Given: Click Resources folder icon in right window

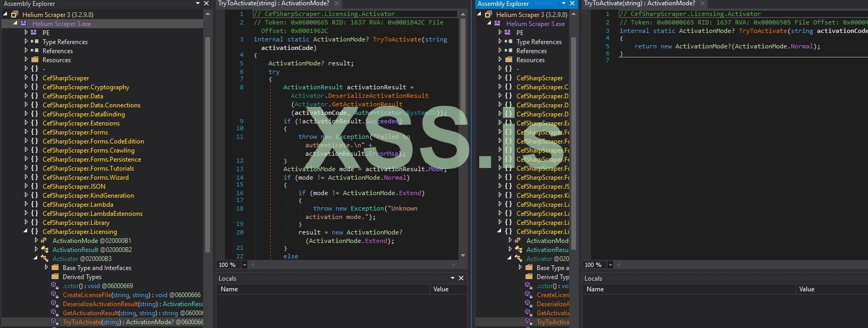Looking at the screenshot, I should [508, 60].
